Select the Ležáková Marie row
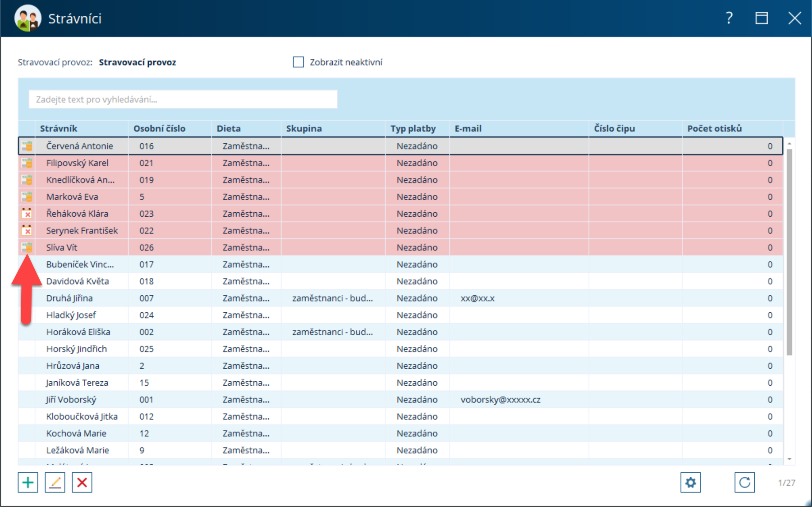Viewport: 812px width, 507px height. [x=401, y=450]
